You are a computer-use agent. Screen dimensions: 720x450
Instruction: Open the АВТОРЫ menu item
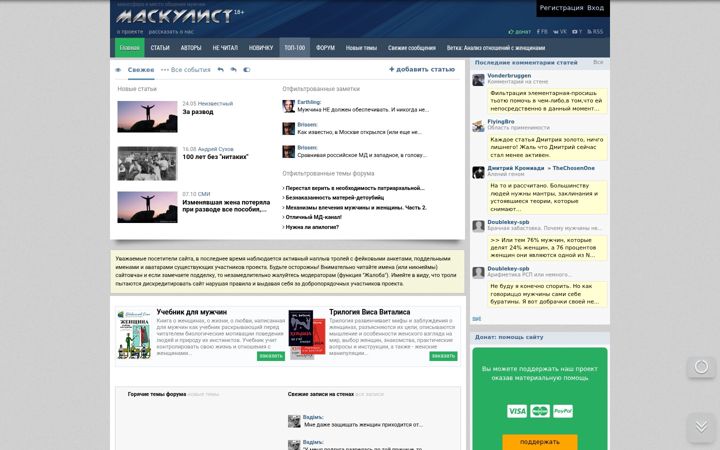[191, 48]
